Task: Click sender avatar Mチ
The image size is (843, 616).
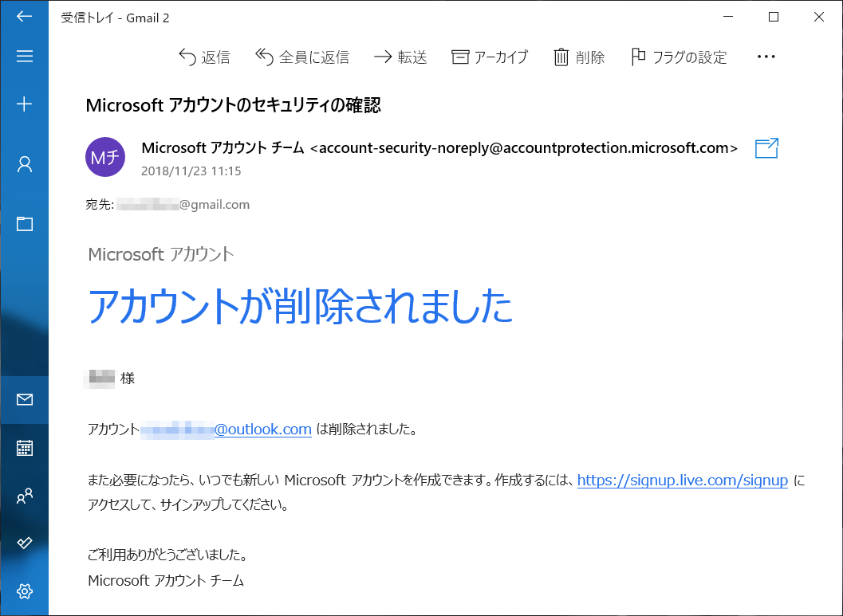Action: click(x=105, y=157)
